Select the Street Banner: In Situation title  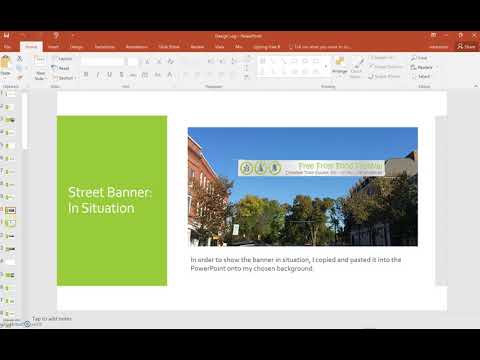coord(110,200)
